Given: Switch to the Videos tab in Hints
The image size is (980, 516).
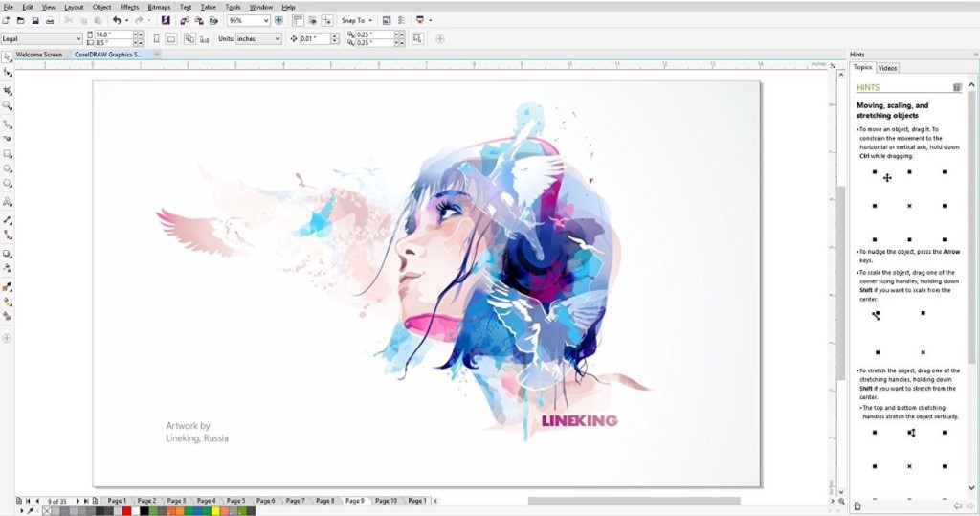Looking at the screenshot, I should click(x=887, y=68).
